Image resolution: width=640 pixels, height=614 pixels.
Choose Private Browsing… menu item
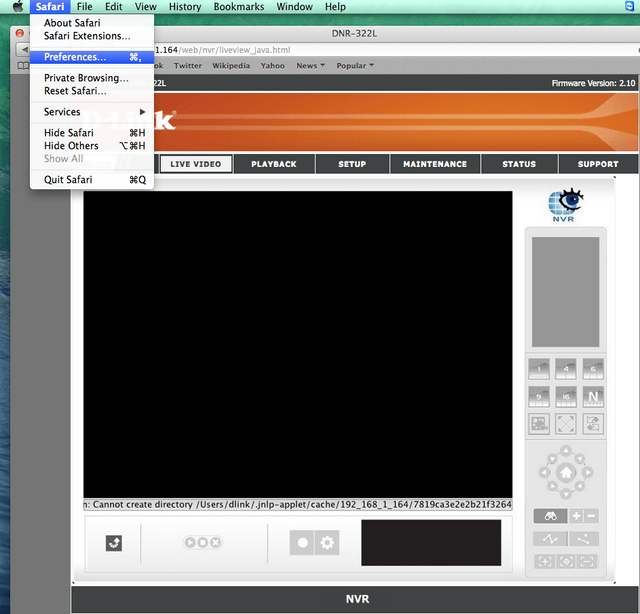92,78
